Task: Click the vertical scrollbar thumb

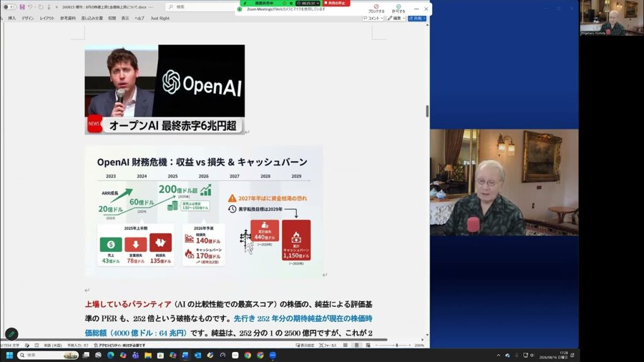Action: (x=427, y=111)
